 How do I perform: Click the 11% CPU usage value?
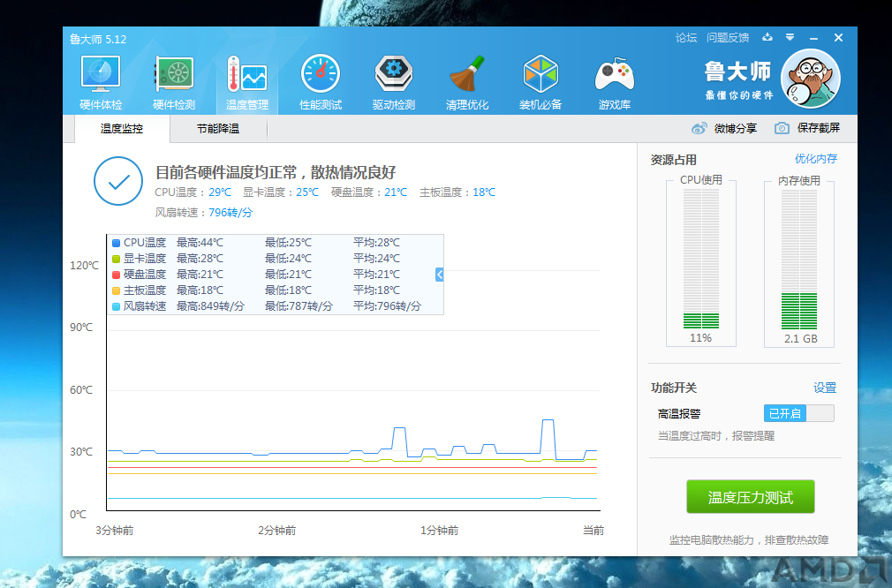click(701, 338)
